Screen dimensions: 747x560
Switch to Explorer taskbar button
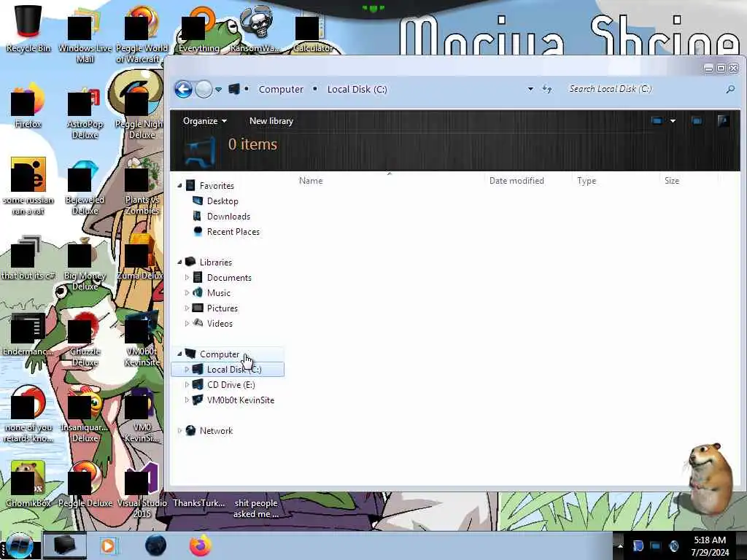[64, 545]
